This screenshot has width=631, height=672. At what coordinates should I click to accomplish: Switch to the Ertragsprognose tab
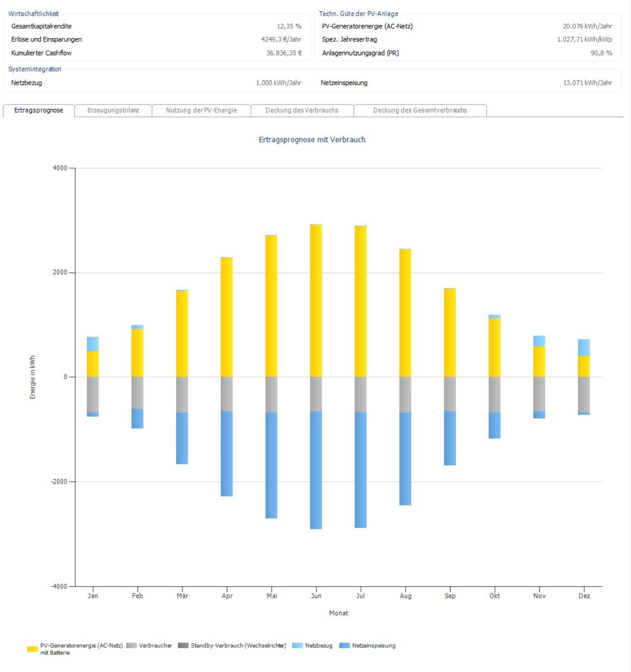(x=38, y=110)
